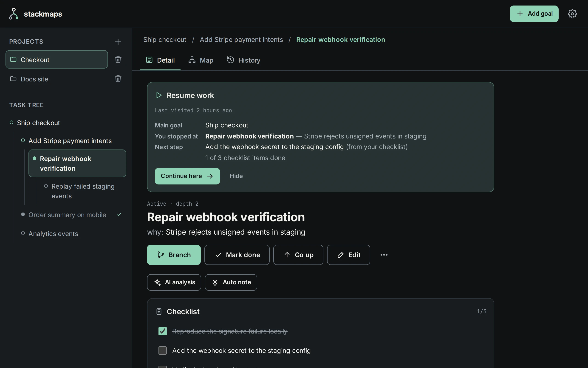Click the Last visited 2 hours ago text
Screen dimensions: 588x368
(193, 110)
